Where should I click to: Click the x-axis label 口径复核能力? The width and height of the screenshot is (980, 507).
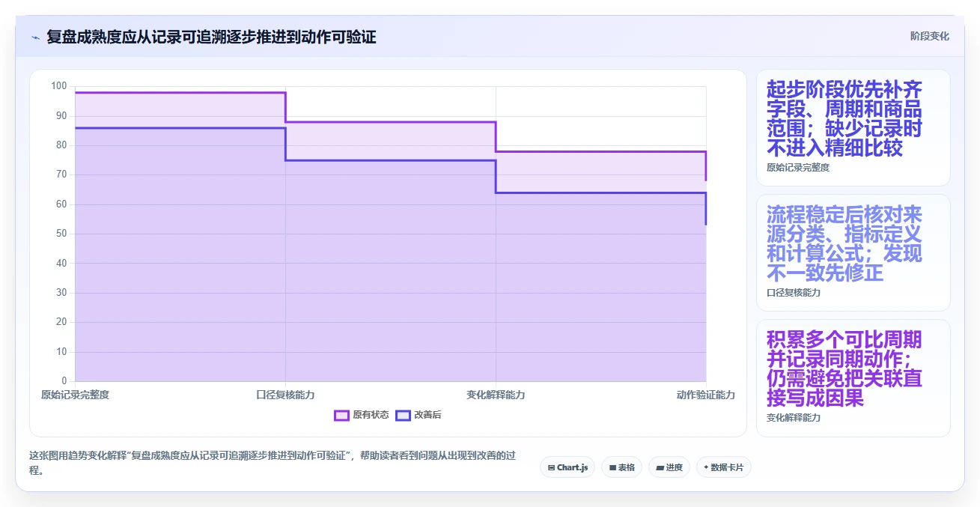tap(285, 395)
